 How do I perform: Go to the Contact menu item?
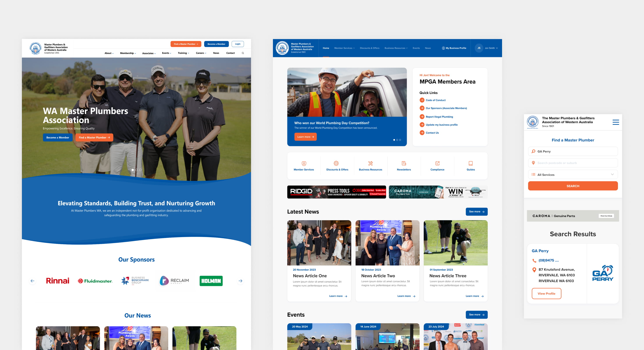click(x=230, y=53)
